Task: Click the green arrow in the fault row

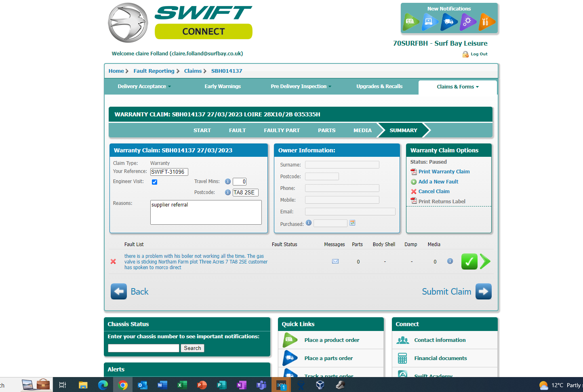Action: [x=485, y=261]
